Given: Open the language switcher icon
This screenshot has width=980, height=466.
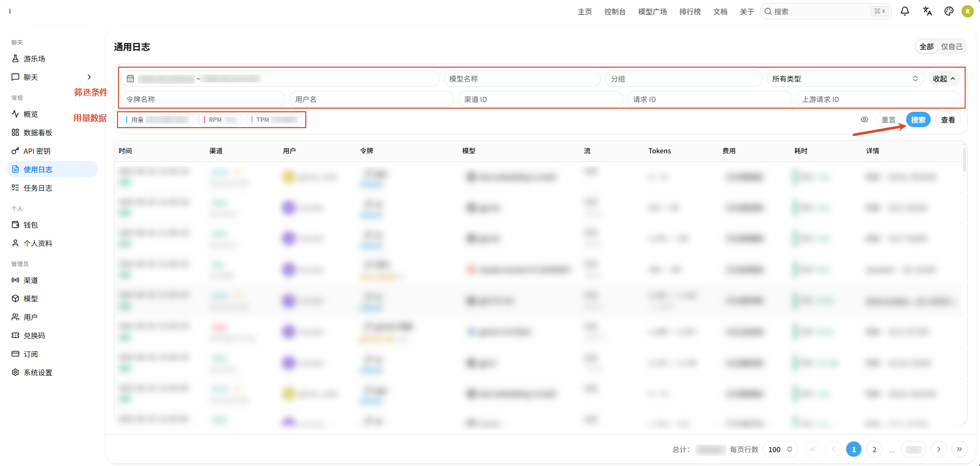Looking at the screenshot, I should tap(927, 11).
